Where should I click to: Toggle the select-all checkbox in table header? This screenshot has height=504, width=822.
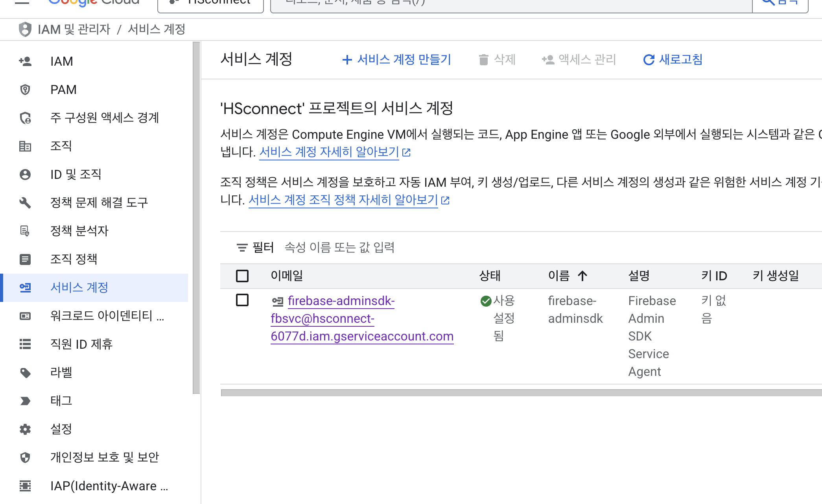(x=242, y=276)
